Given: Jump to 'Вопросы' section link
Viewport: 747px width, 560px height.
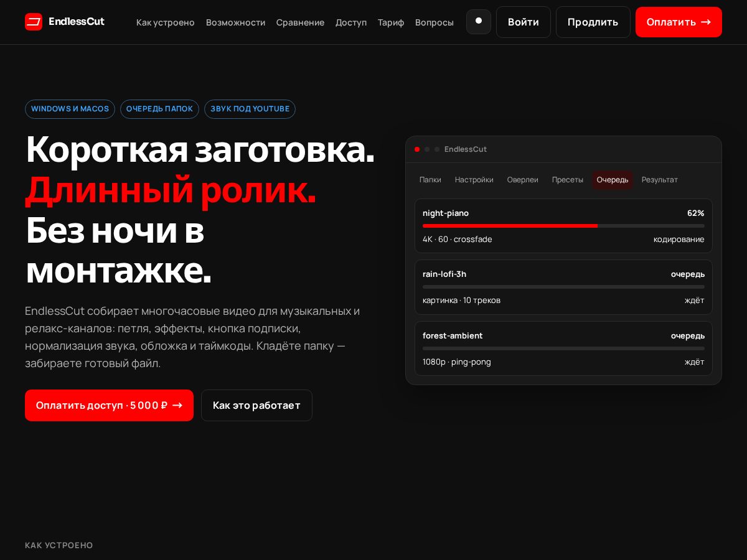Looking at the screenshot, I should (x=435, y=22).
